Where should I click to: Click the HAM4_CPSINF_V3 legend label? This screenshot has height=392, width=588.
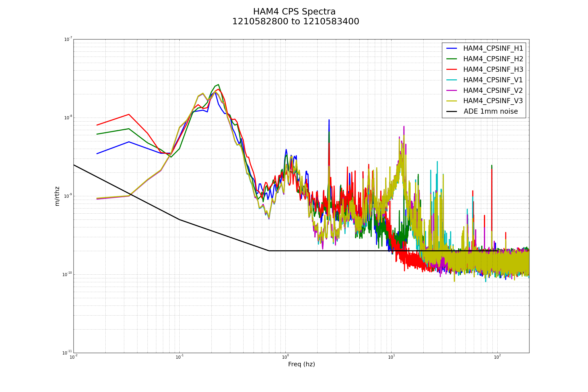(493, 101)
